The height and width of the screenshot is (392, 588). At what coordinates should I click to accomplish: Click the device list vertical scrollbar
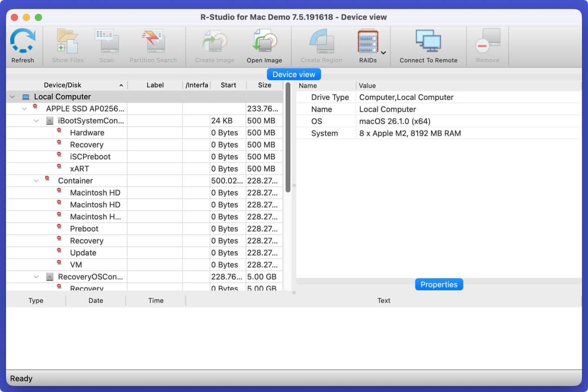(x=288, y=139)
